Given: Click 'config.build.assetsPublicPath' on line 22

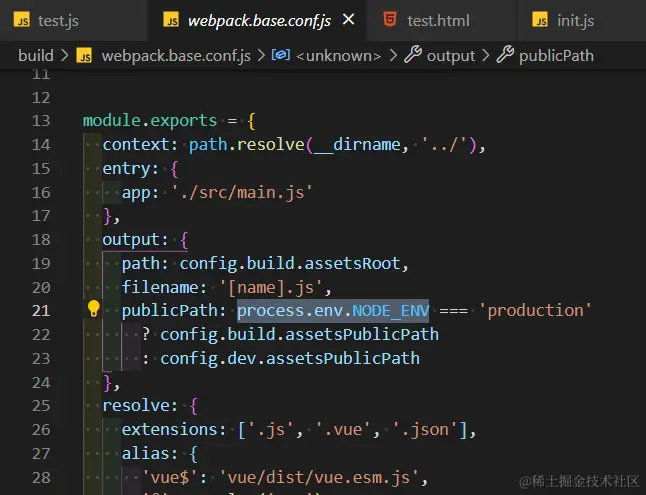Looking at the screenshot, I should [299, 335].
